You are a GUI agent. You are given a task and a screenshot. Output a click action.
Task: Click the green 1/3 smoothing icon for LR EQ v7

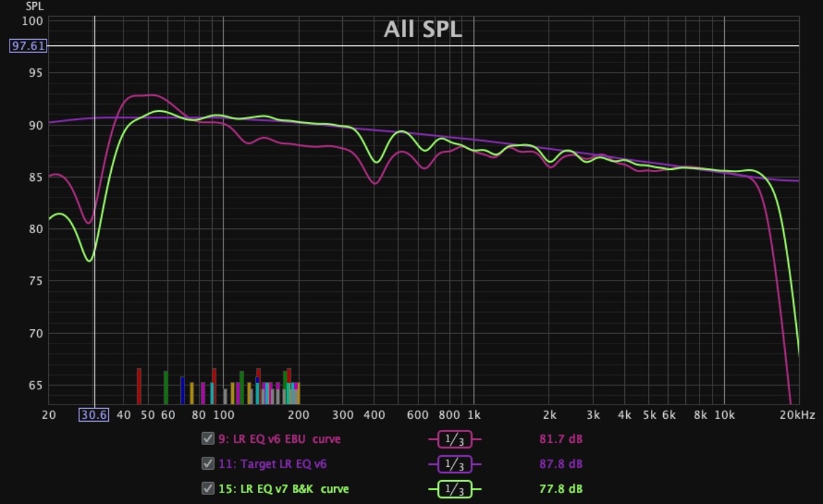455,489
